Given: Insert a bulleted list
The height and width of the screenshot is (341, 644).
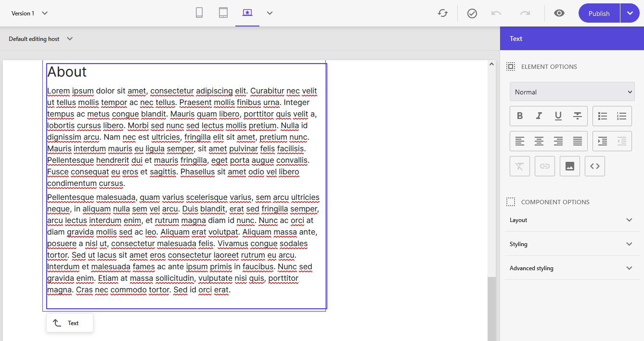Looking at the screenshot, I should [603, 116].
